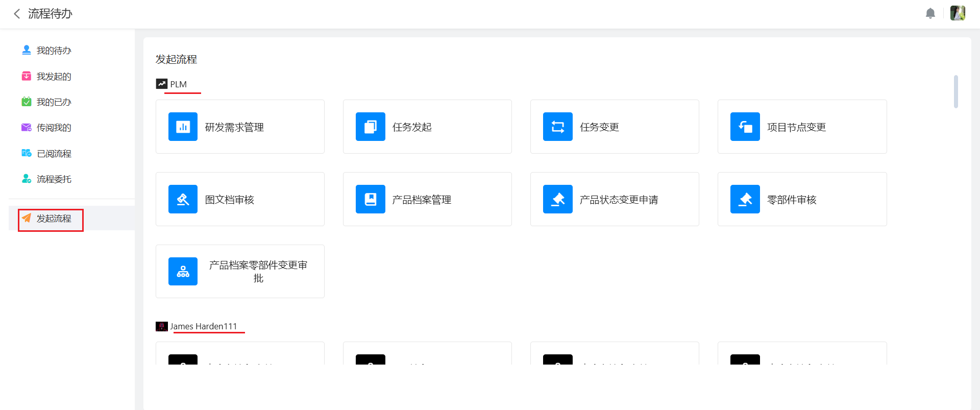Click the 任务发起 copy icon
This screenshot has height=410, width=980.
370,127
